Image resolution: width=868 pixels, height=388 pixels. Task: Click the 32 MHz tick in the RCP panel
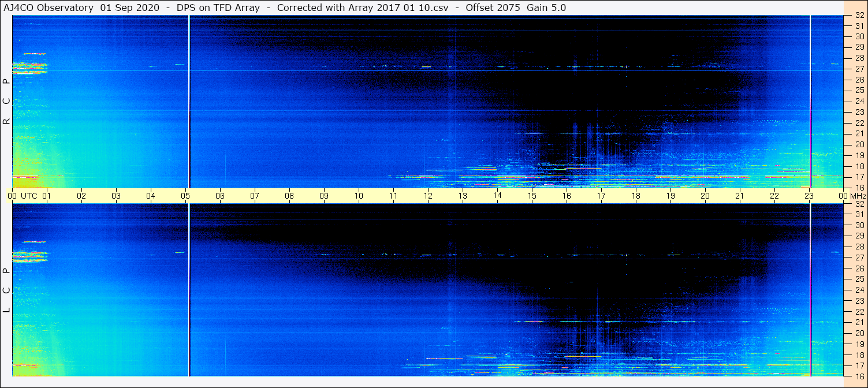[859, 15]
